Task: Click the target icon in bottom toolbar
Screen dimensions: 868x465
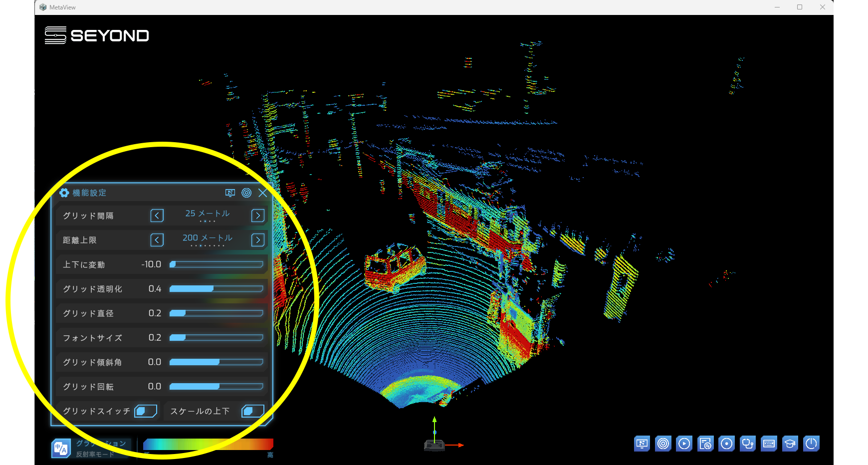Action: [x=663, y=444]
